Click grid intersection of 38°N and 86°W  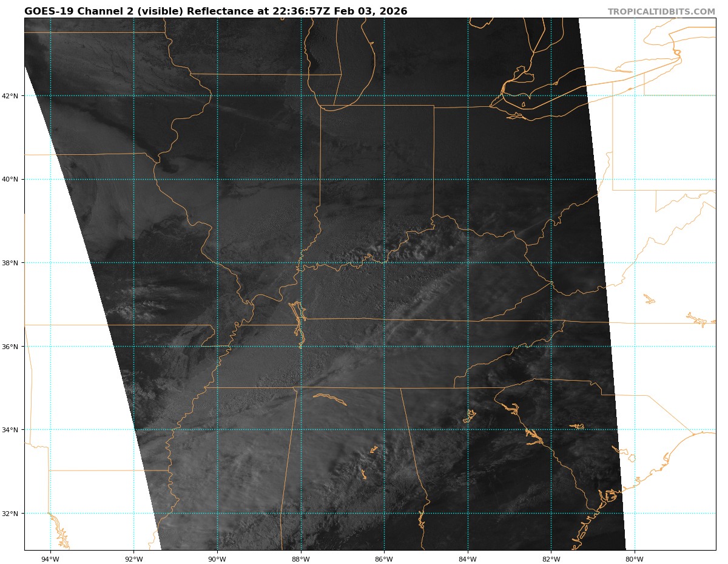pos(384,263)
